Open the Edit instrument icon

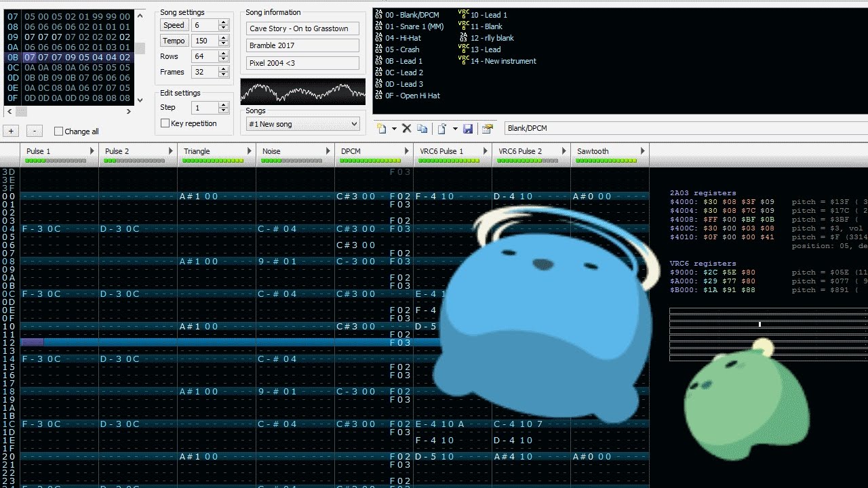tap(487, 128)
